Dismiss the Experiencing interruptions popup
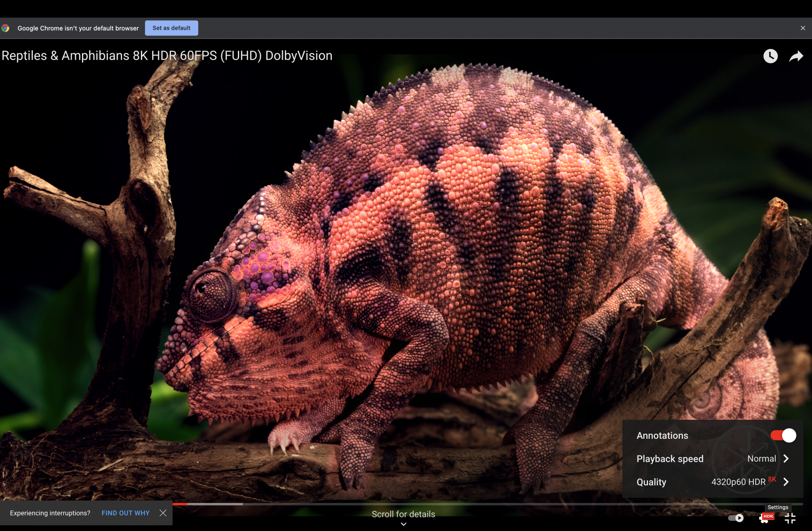Screen dimensions: 812x531 click(163, 513)
